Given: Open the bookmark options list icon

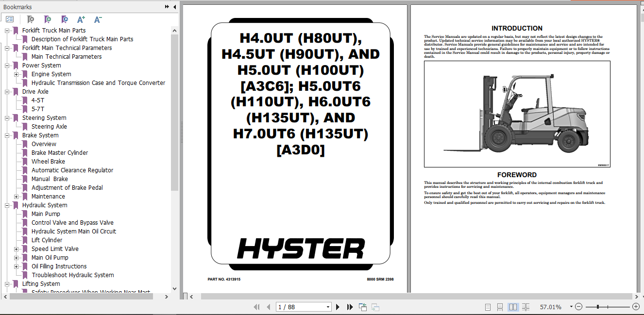Looking at the screenshot, I should 10,19.
